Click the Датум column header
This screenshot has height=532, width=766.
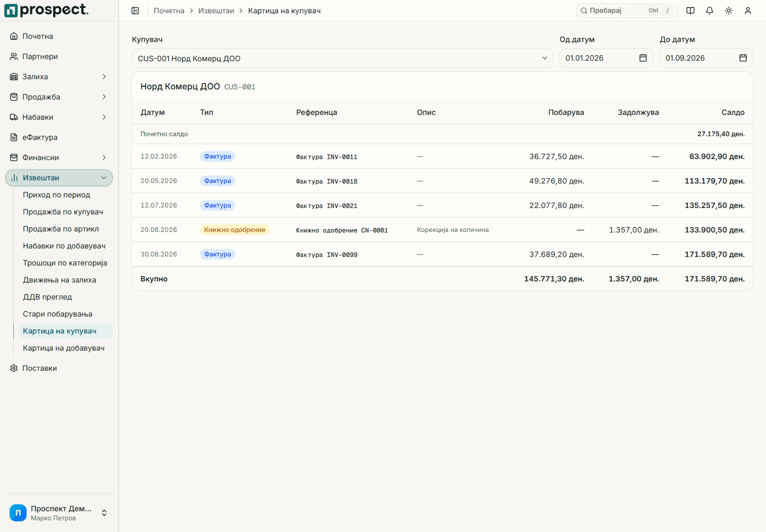(153, 112)
